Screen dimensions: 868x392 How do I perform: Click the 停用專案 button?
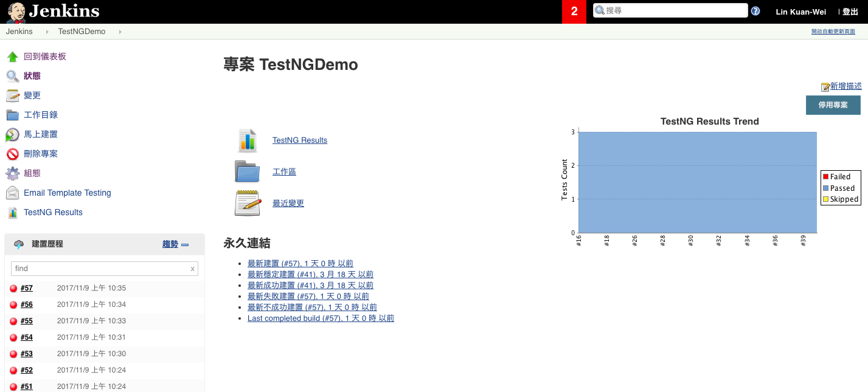[833, 105]
